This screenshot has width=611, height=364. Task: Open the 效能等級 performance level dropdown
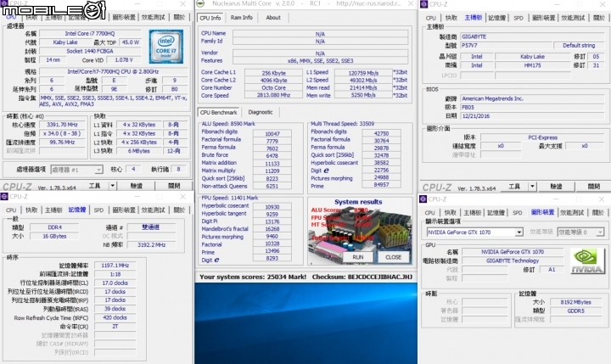coord(580,232)
